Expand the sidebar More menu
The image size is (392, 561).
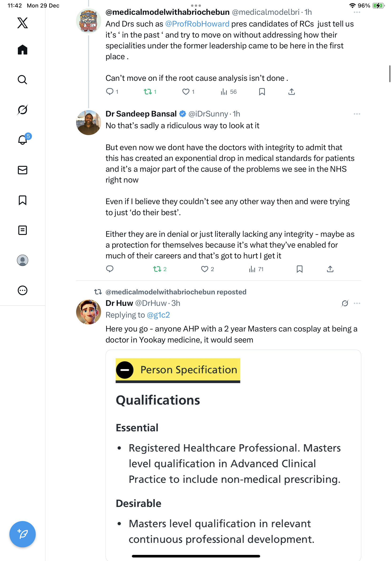(x=23, y=291)
